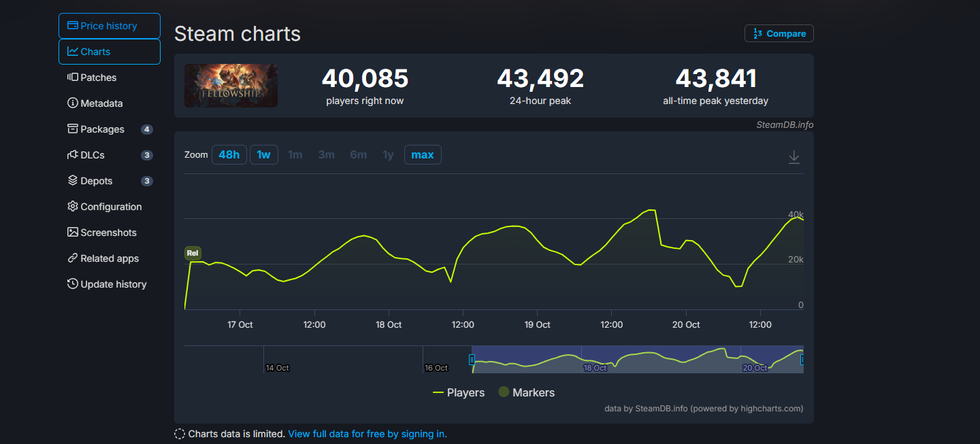The width and height of the screenshot is (980, 444).
Task: Set chart zoom to 1w
Action: tap(264, 155)
